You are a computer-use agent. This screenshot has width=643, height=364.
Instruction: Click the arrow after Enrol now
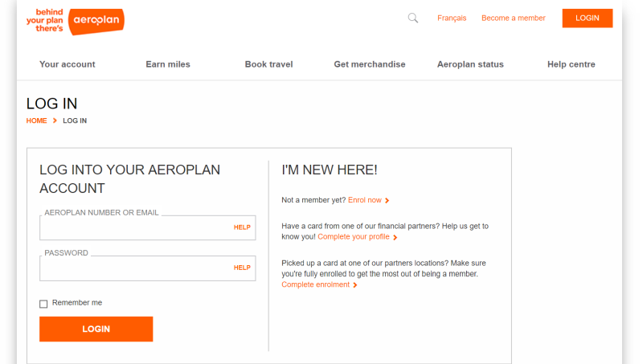click(387, 201)
